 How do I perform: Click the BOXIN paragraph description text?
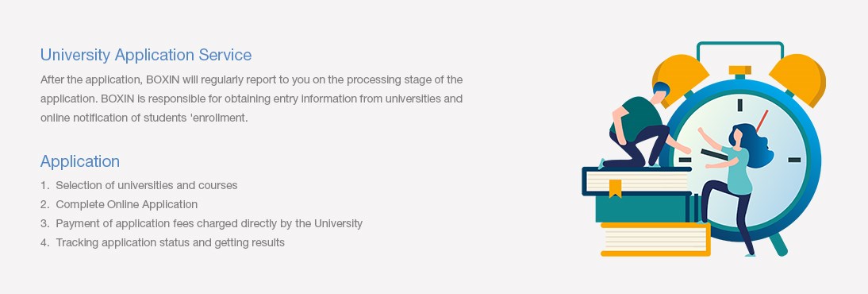point(252,99)
